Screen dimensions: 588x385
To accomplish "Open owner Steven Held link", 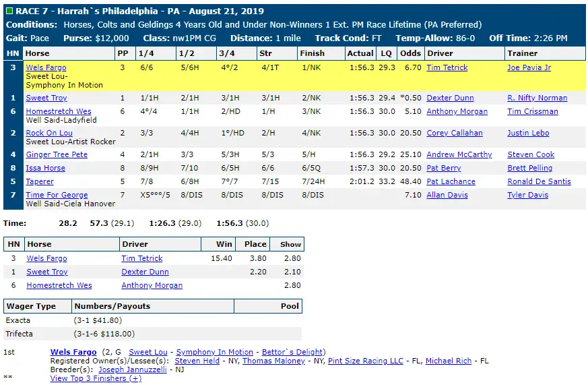I will [x=197, y=361].
